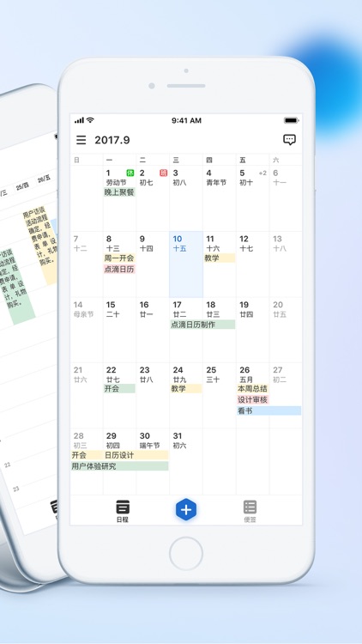Open the 教学 event on day 11
The image size is (362, 644).
220,258
